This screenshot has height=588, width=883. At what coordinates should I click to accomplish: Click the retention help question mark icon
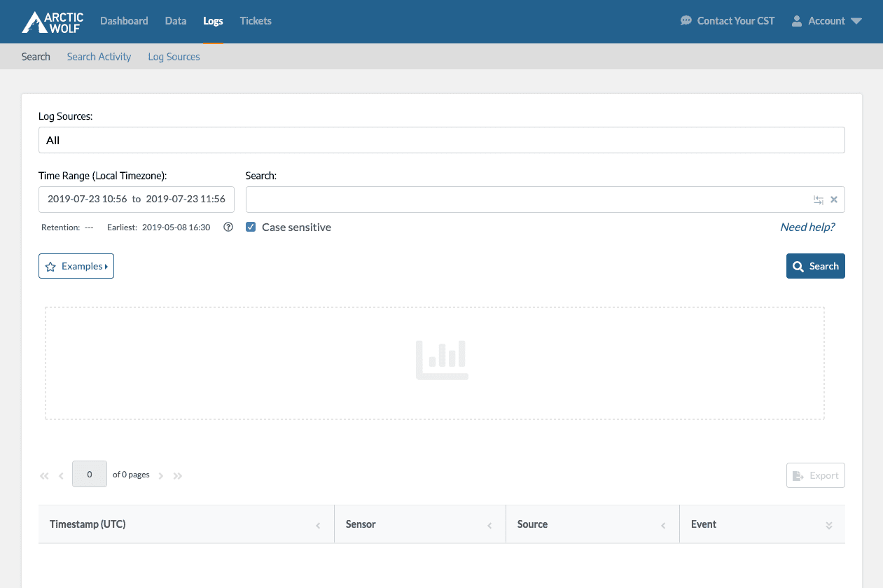point(228,227)
